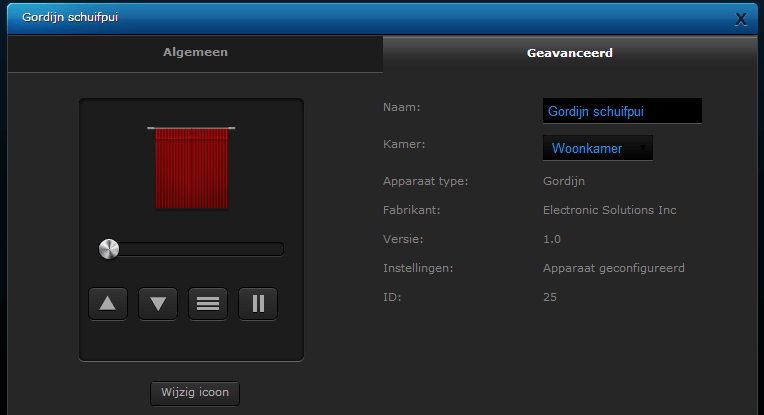Screen dimensions: 764x415
Task: Focus the Naam input field
Action: [x=622, y=111]
